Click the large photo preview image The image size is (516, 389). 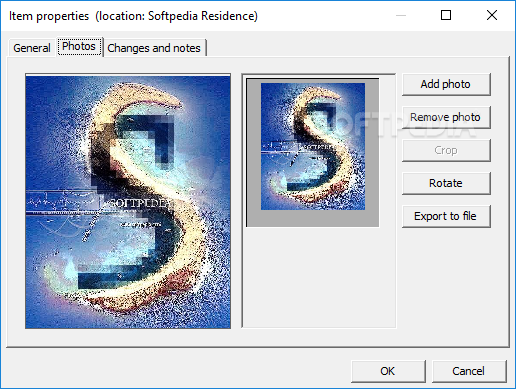coord(128,201)
